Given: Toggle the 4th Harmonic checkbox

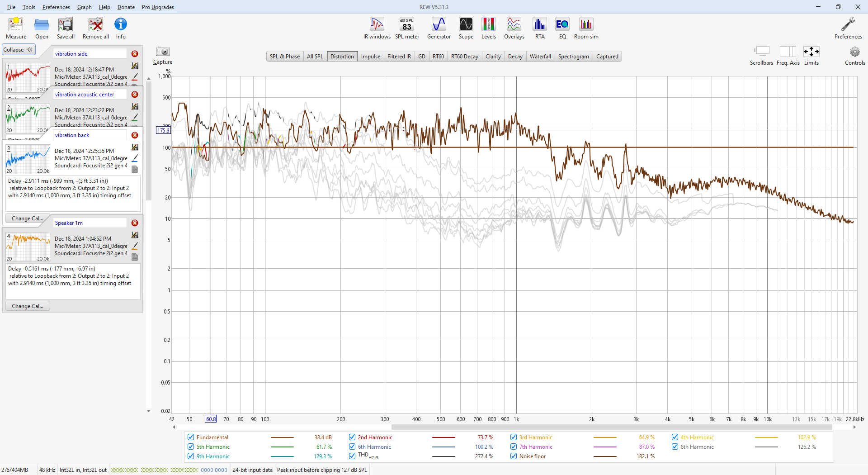Looking at the screenshot, I should pos(675,437).
